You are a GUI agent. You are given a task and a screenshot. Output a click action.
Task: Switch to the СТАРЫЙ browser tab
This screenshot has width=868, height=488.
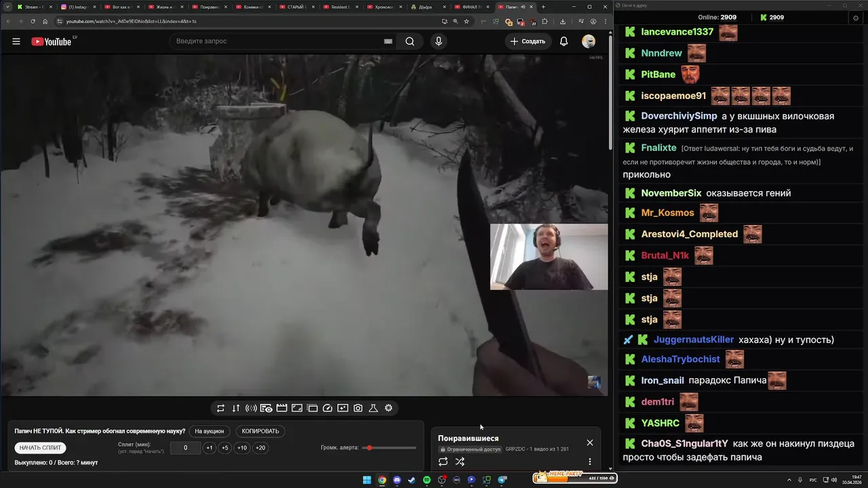point(296,7)
